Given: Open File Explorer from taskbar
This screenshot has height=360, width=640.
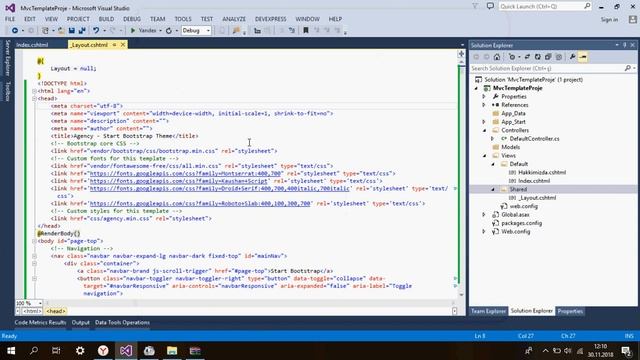Looking at the screenshot, I should click(x=172, y=351).
